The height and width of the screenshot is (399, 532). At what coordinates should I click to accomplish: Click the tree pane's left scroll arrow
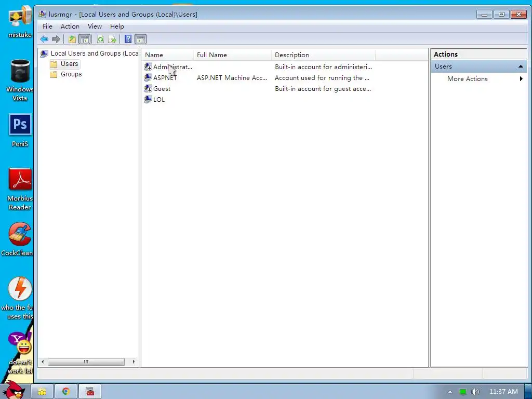43,362
